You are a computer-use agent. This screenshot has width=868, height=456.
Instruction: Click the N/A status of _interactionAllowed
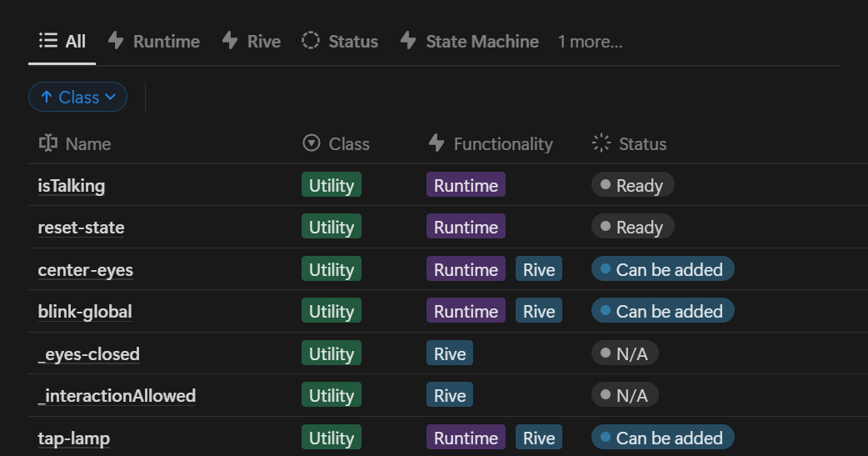pos(625,395)
